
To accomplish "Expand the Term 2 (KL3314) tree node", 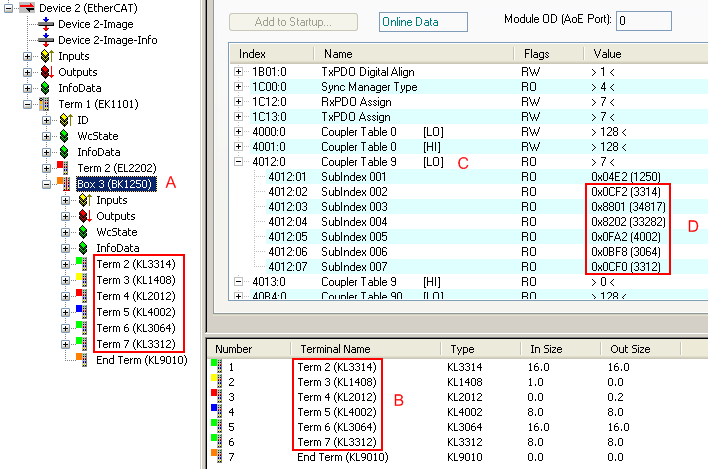I will tap(65, 264).
